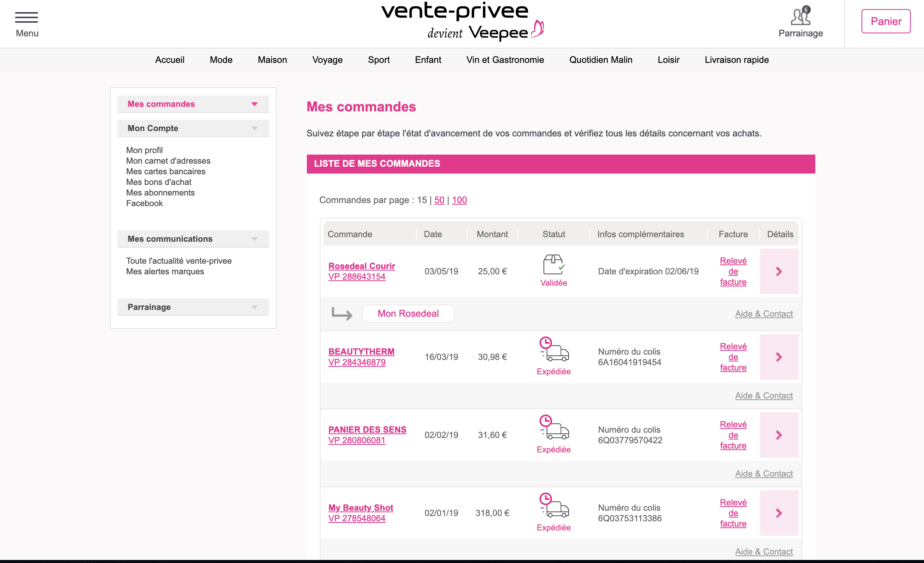Open details arrow for PANIER DES SENS order
Image resolution: width=924 pixels, height=563 pixels.
pos(779,435)
